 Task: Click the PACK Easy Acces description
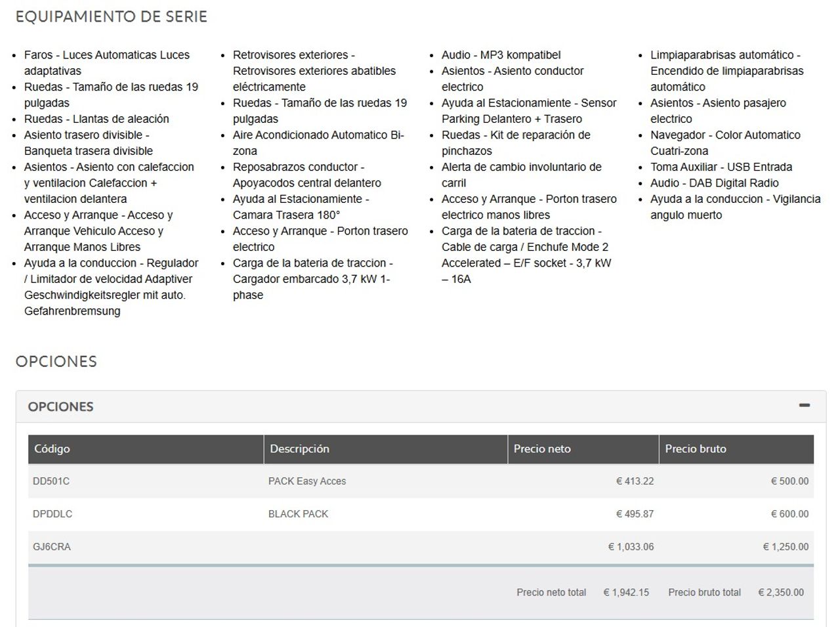(307, 481)
